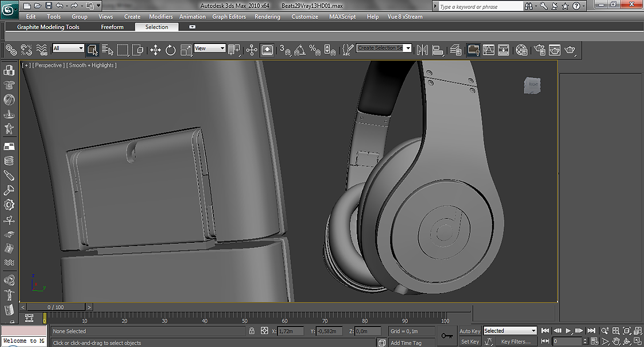Select the Move tool in main toolbar
Screen dimensions: 644x347
(156, 50)
